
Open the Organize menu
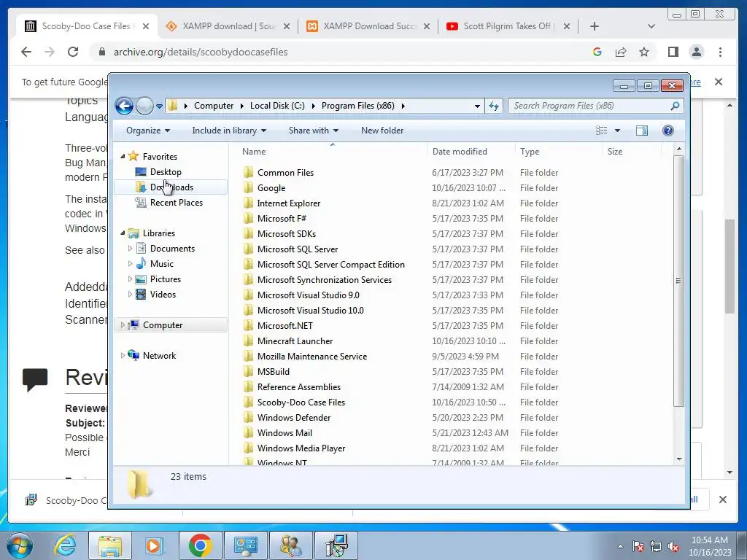point(147,131)
